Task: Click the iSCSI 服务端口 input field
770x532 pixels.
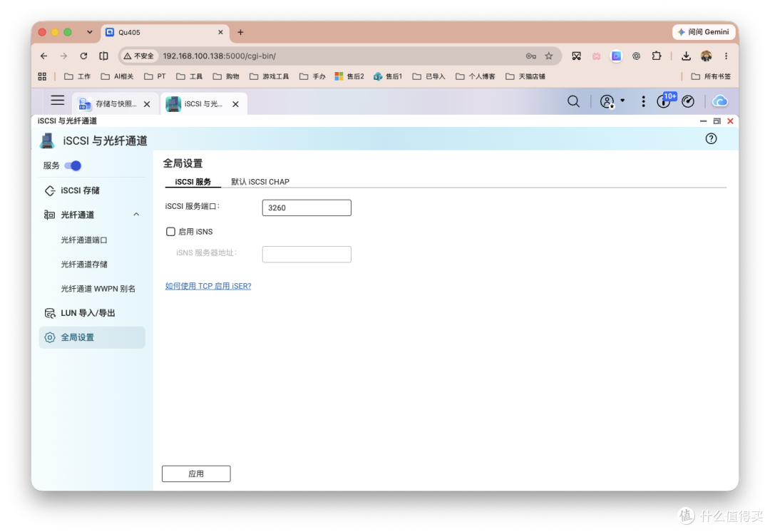Action: point(307,208)
